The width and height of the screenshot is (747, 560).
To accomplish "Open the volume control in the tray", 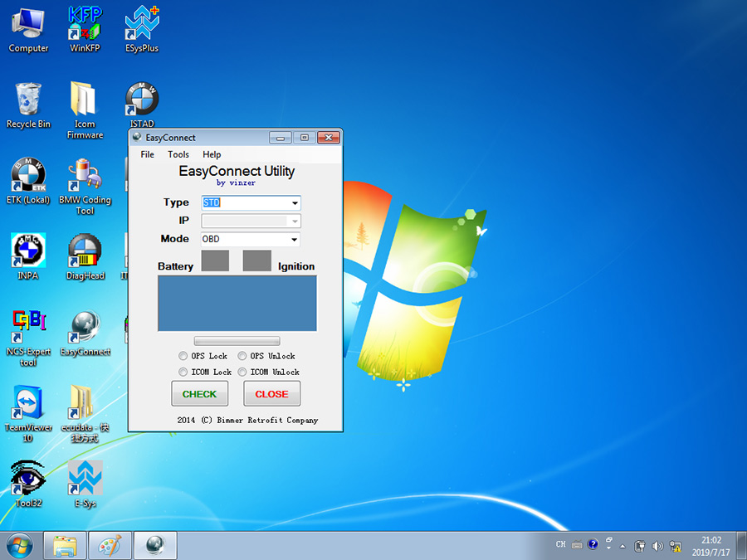I will pyautogui.click(x=657, y=546).
